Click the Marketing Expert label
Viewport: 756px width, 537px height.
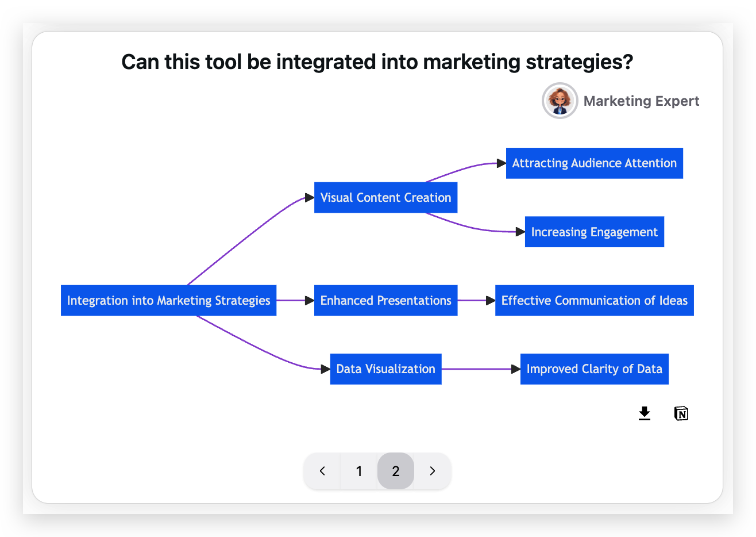[x=641, y=101]
